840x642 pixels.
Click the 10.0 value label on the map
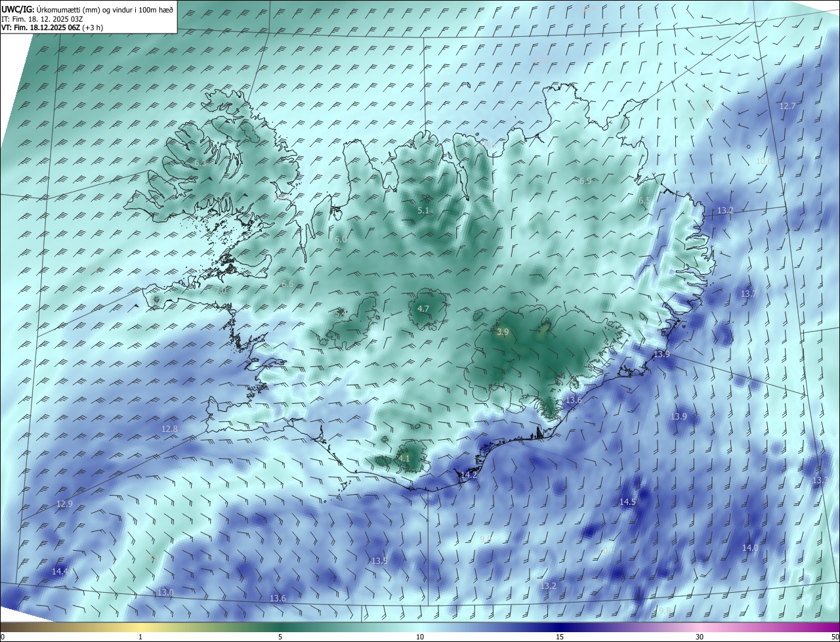pyautogui.click(x=764, y=161)
